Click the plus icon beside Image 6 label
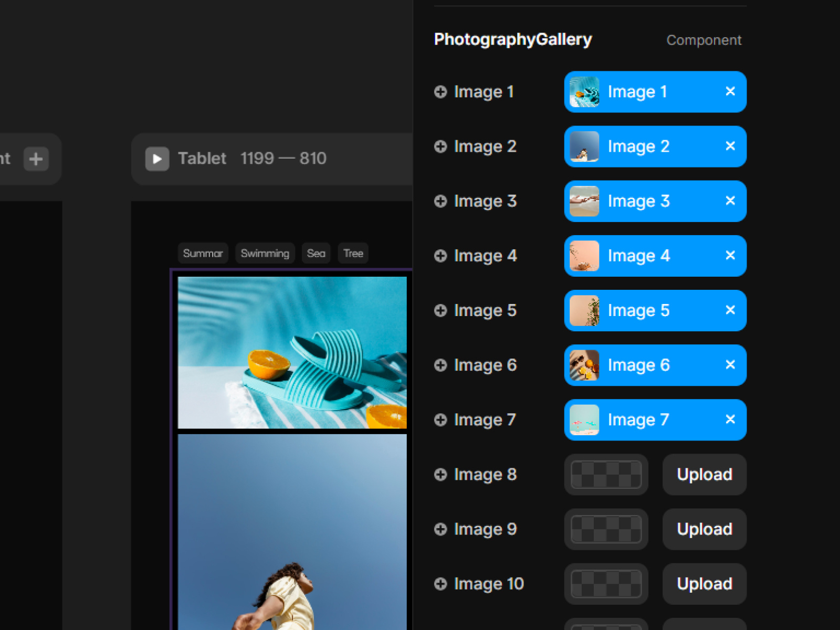This screenshot has width=840, height=630. tap(440, 365)
